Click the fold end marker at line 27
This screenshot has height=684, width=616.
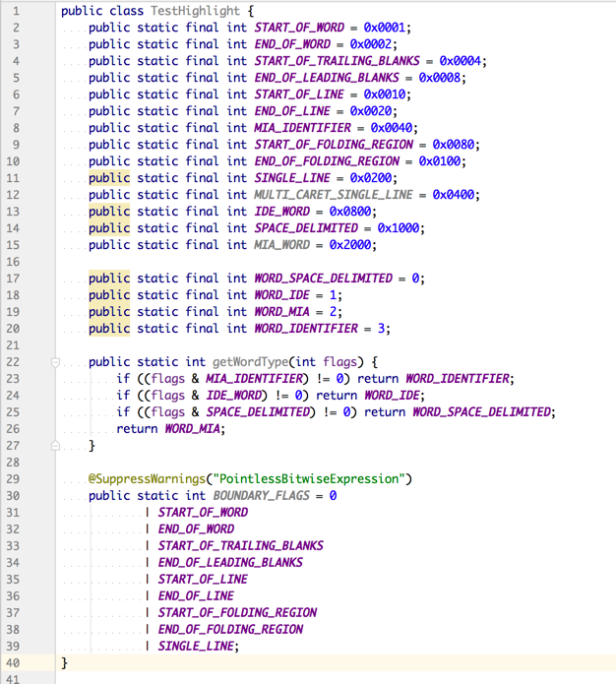tap(55, 446)
